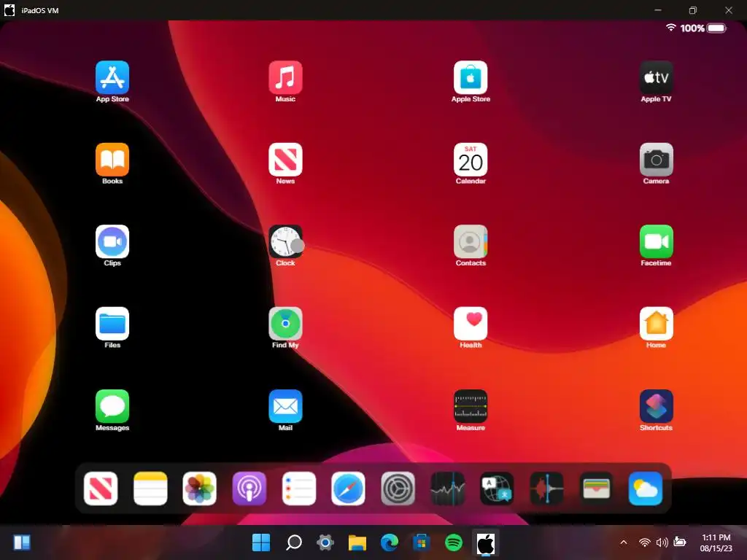Open the Health app
Image resolution: width=747 pixels, height=560 pixels.
click(471, 324)
